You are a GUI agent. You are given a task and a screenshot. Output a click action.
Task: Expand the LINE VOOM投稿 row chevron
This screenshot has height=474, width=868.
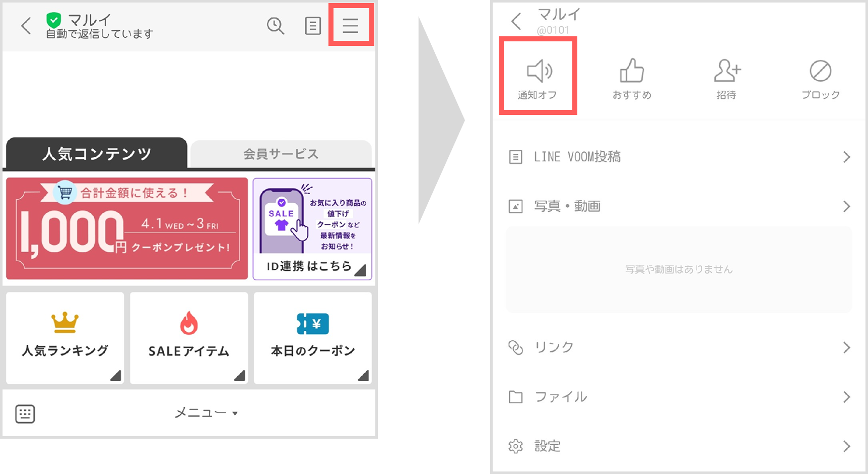845,157
